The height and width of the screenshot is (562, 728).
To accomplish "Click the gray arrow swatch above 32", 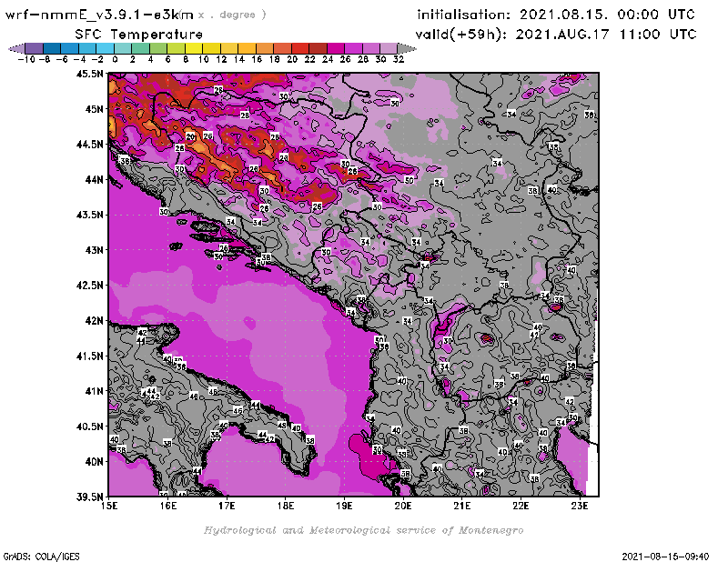I will tap(407, 49).
